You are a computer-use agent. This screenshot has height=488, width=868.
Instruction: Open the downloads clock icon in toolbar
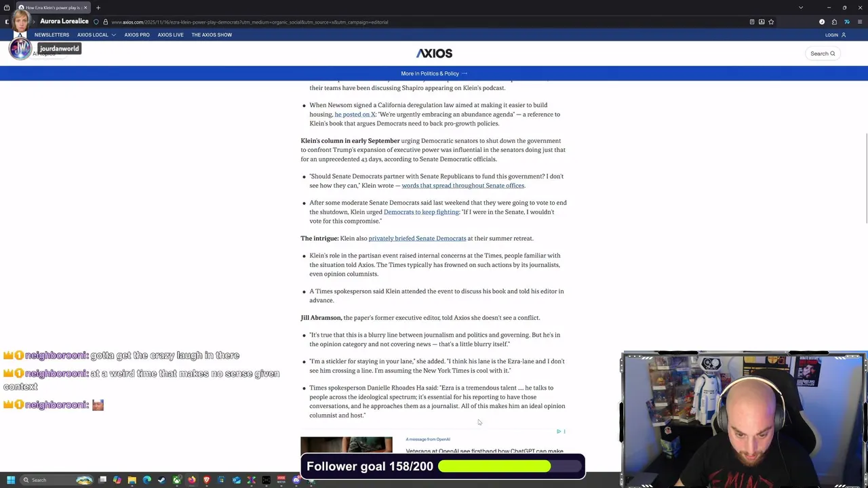point(822,22)
